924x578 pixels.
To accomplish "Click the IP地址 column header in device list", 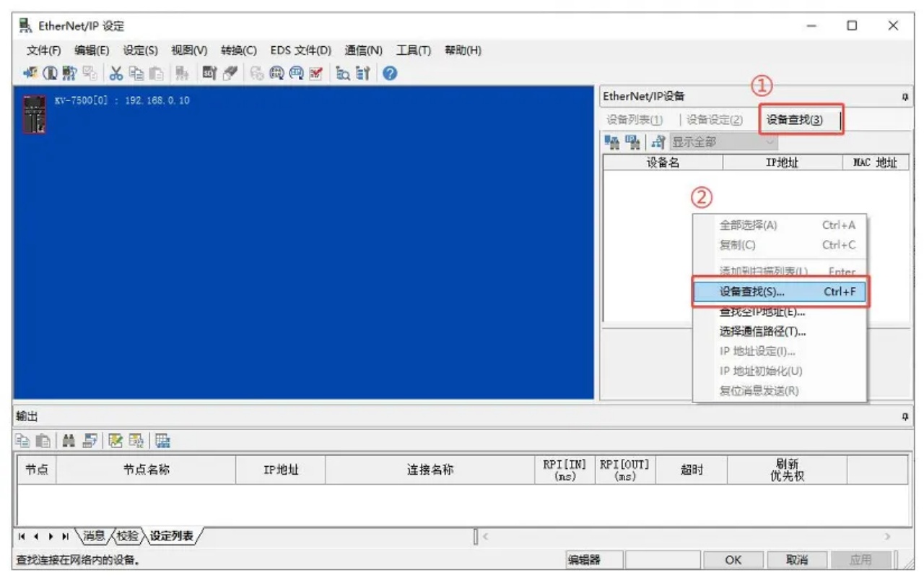I will pos(782,163).
